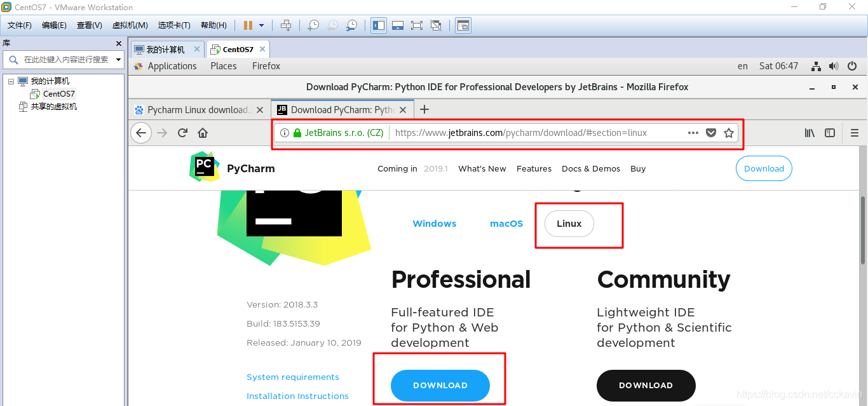Click the Save to Pocket icon
868x406 pixels.
tap(711, 133)
